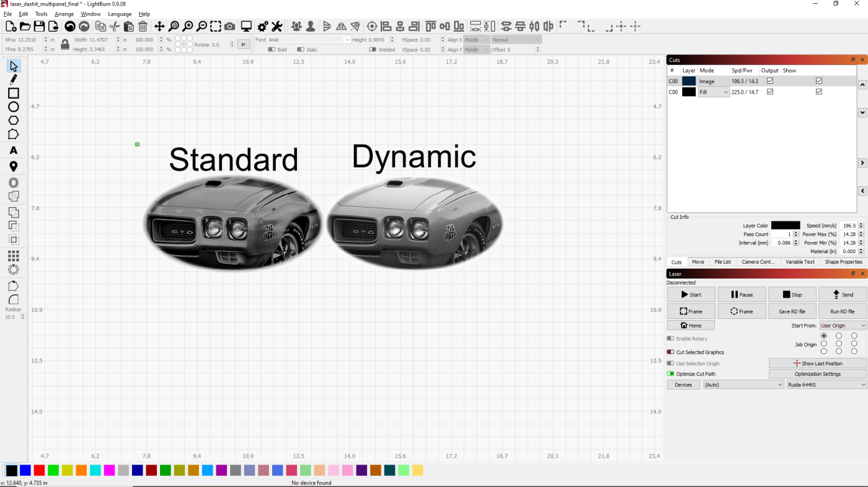Open the Arrange menu
This screenshot has height=487, width=868.
(64, 14)
